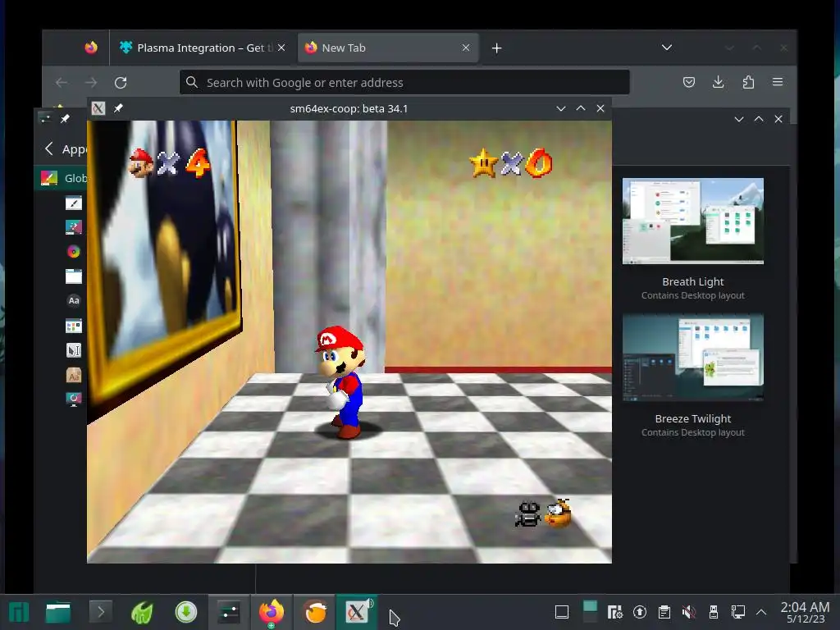Click the Mario lives counter HUD
Viewport: 840px width, 630px height.
pyautogui.click(x=169, y=163)
